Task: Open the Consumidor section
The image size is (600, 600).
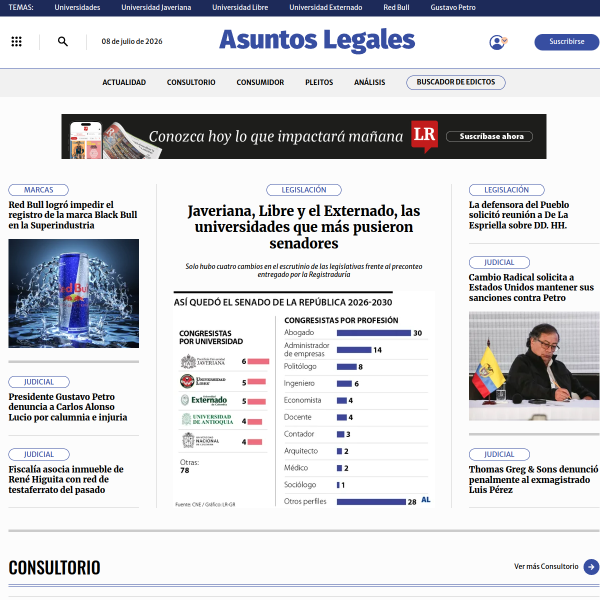Action: (260, 82)
